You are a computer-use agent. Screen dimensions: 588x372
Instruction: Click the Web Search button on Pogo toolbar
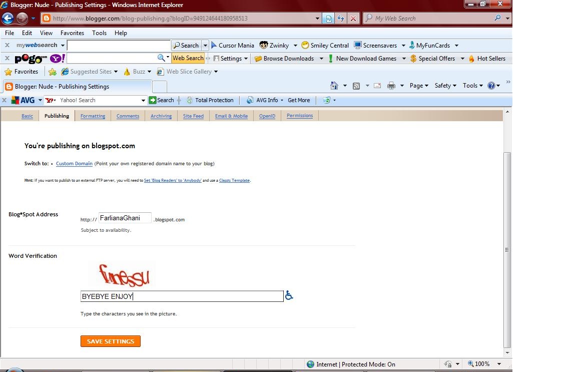click(x=188, y=58)
